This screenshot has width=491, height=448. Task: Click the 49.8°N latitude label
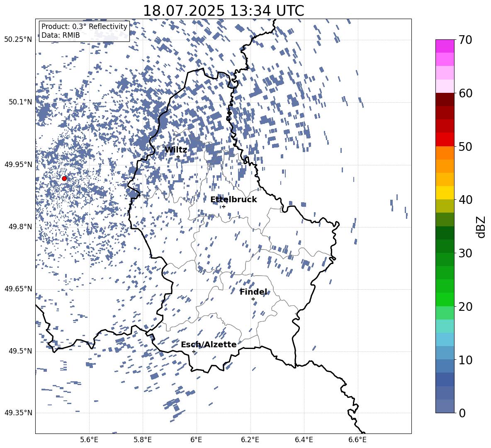[x=20, y=227]
